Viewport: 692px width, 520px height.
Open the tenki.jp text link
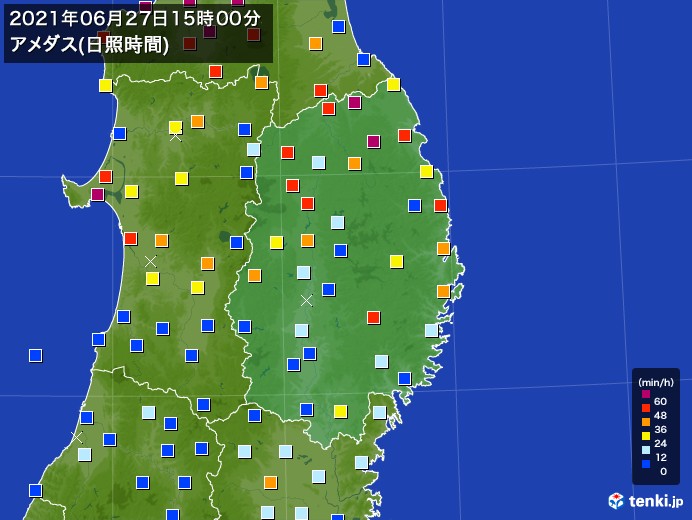pos(656,501)
